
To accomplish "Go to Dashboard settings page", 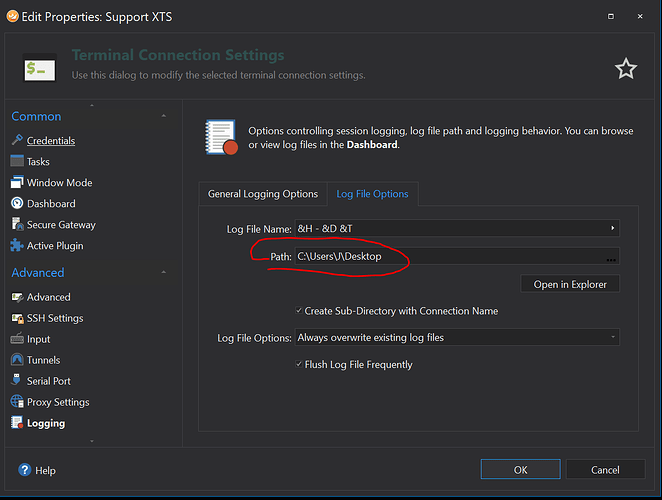I will 50,204.
